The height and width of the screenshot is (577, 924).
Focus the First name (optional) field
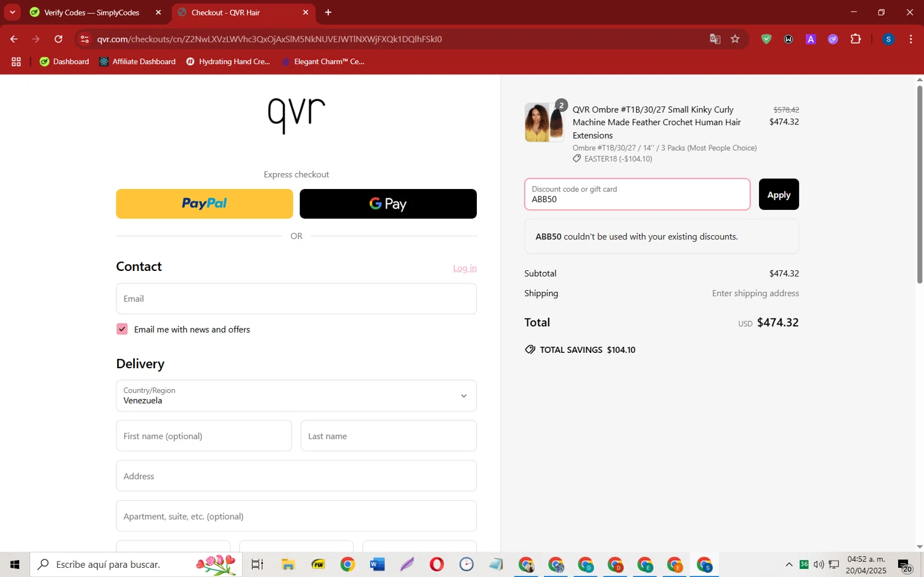click(204, 436)
